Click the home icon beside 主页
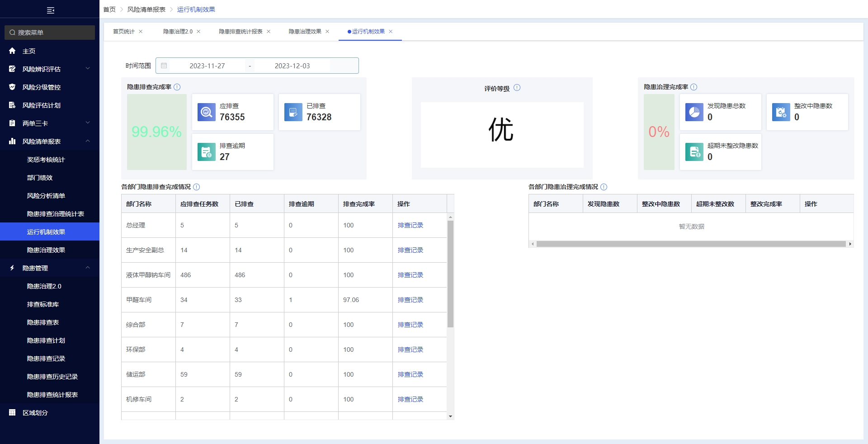This screenshot has width=868, height=444. (12, 51)
